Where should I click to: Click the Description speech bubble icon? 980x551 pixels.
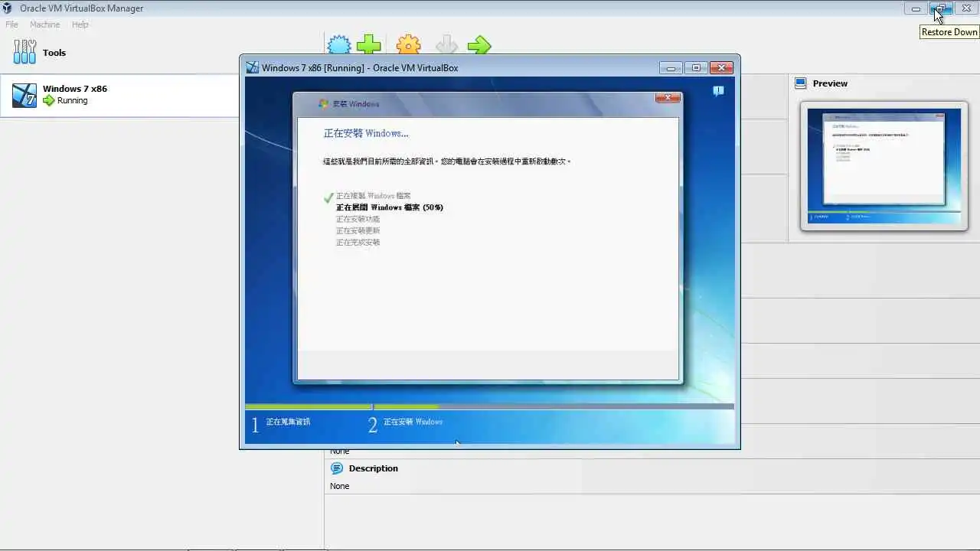click(x=337, y=468)
